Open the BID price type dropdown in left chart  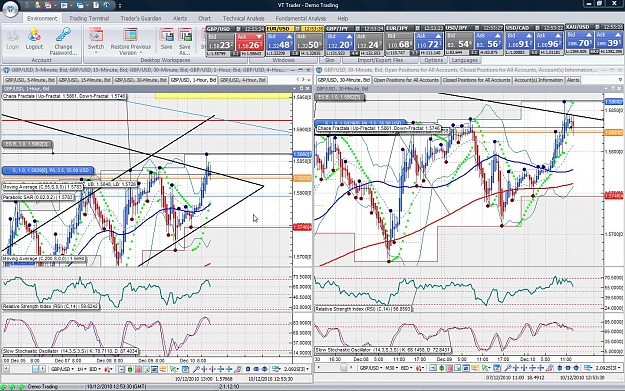tap(95, 369)
